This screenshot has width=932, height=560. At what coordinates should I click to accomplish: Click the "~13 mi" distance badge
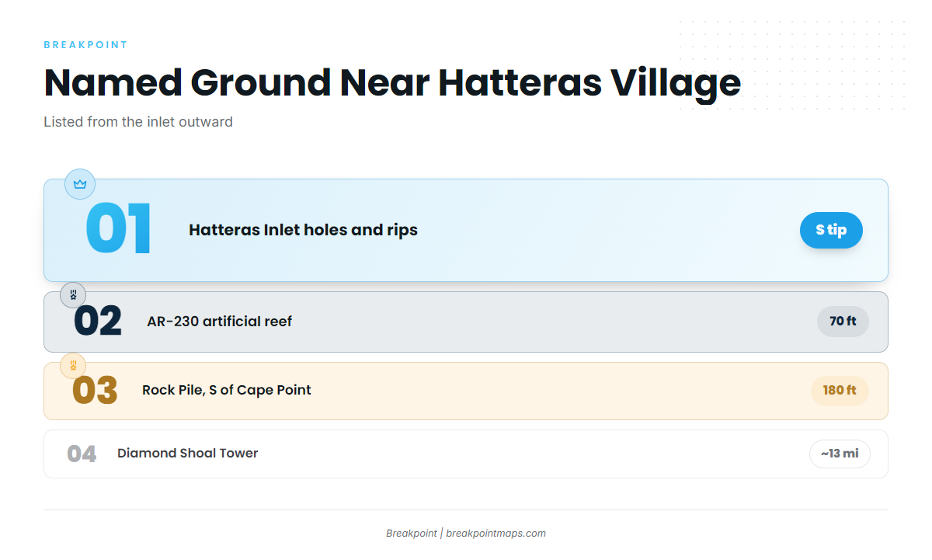tap(840, 454)
